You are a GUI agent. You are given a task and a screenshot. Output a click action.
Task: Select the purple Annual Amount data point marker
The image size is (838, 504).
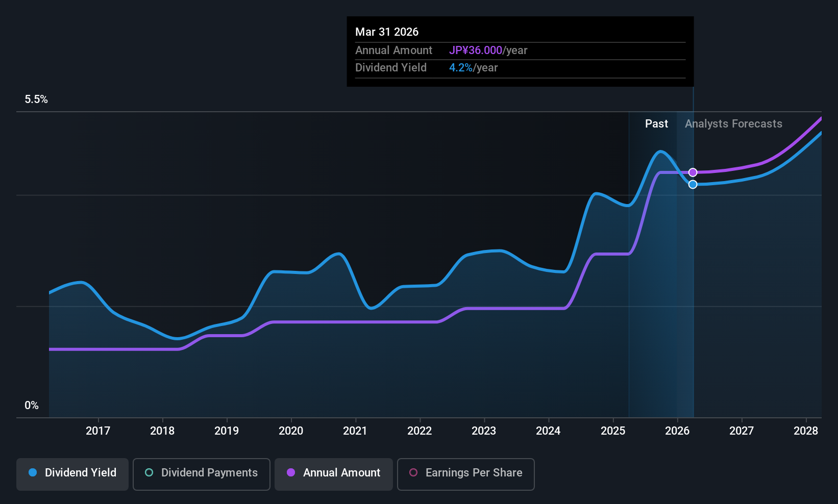693,172
